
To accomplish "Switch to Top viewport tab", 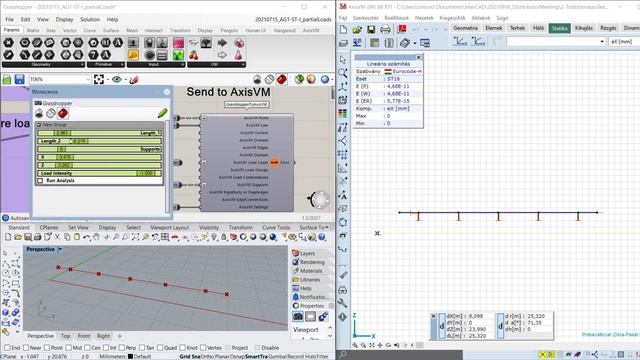I will pyautogui.click(x=66, y=336).
